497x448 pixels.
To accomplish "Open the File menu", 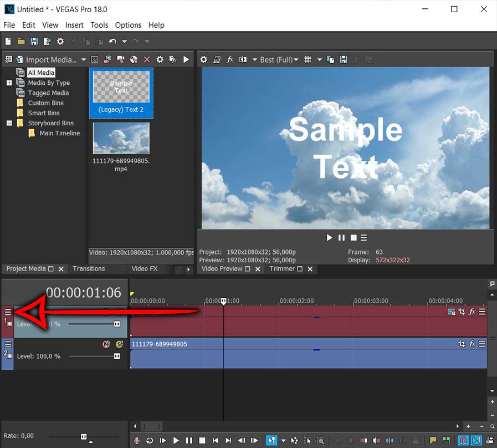I will (x=9, y=25).
